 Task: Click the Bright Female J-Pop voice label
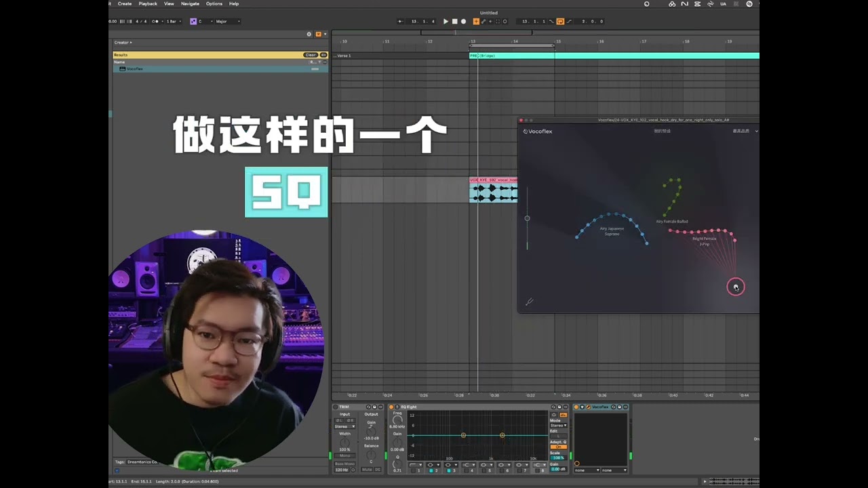[705, 241]
